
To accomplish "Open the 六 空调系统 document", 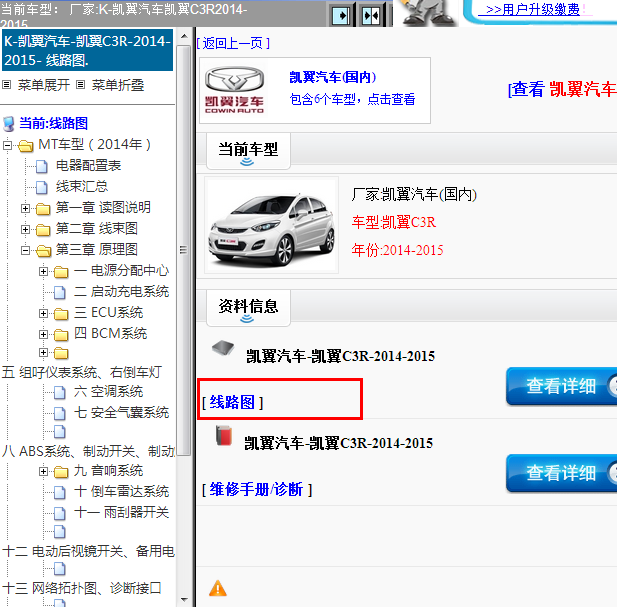I will pos(108,391).
